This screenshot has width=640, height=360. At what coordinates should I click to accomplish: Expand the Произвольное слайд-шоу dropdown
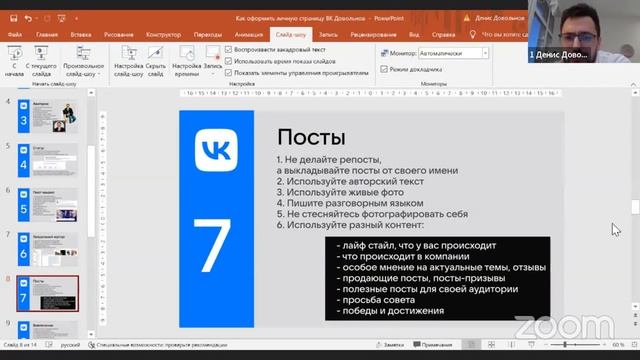point(99,74)
